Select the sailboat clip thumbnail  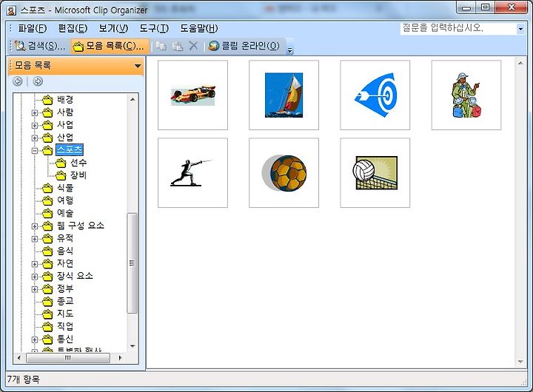[x=284, y=95]
